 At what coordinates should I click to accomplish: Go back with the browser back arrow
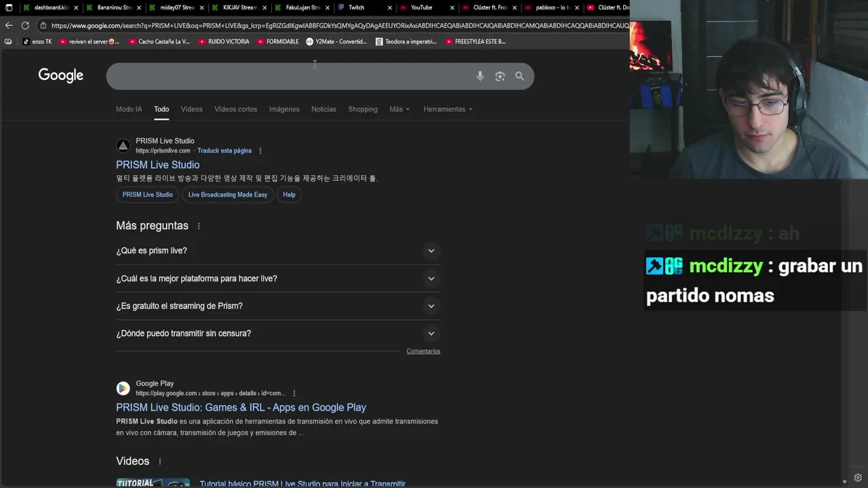8,26
